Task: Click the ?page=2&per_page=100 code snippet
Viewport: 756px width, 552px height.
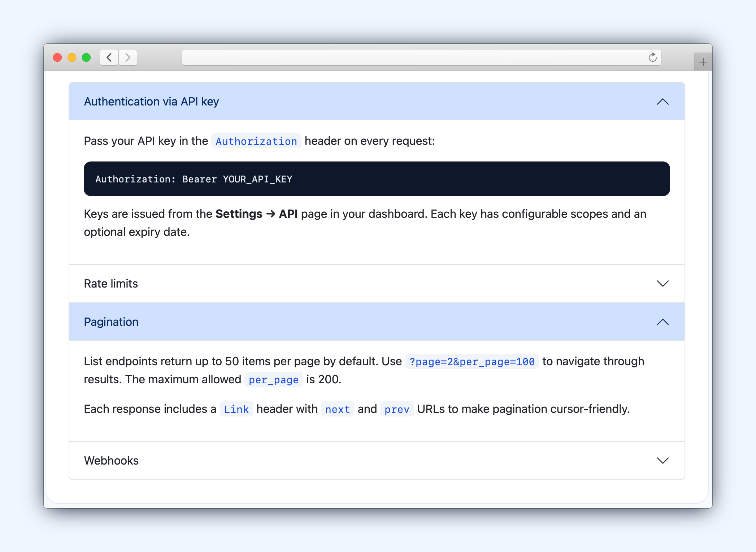Action: point(472,362)
